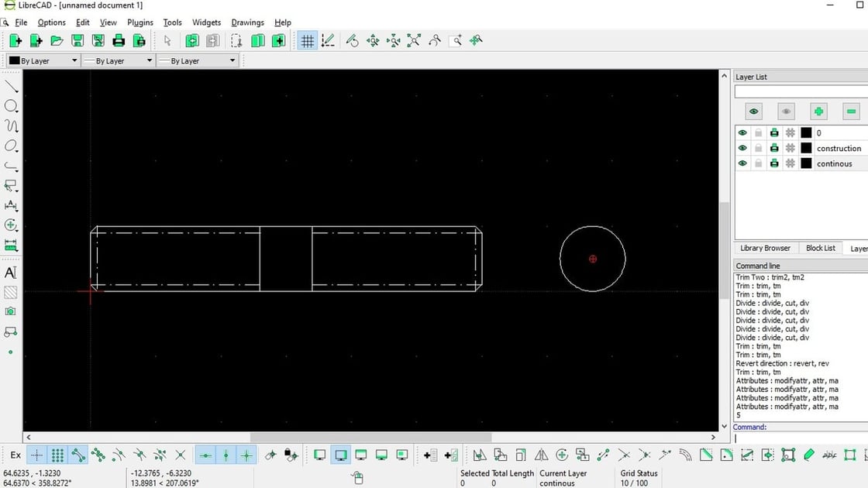Open print preview

pos(139,40)
